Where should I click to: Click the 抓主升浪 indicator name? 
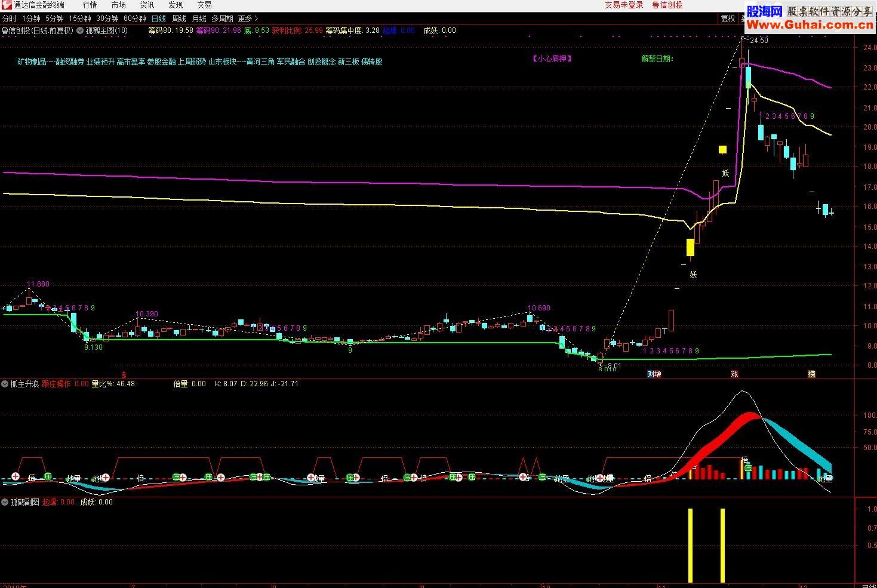click(24, 384)
